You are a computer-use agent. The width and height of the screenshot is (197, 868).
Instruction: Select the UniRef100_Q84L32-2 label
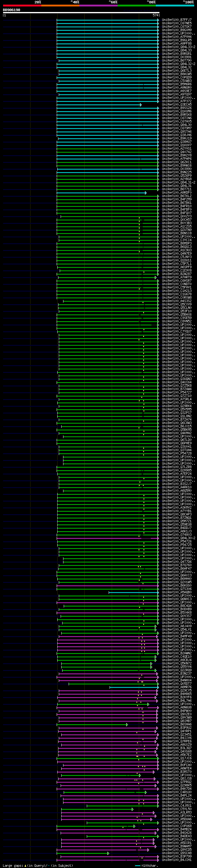[179, 64]
